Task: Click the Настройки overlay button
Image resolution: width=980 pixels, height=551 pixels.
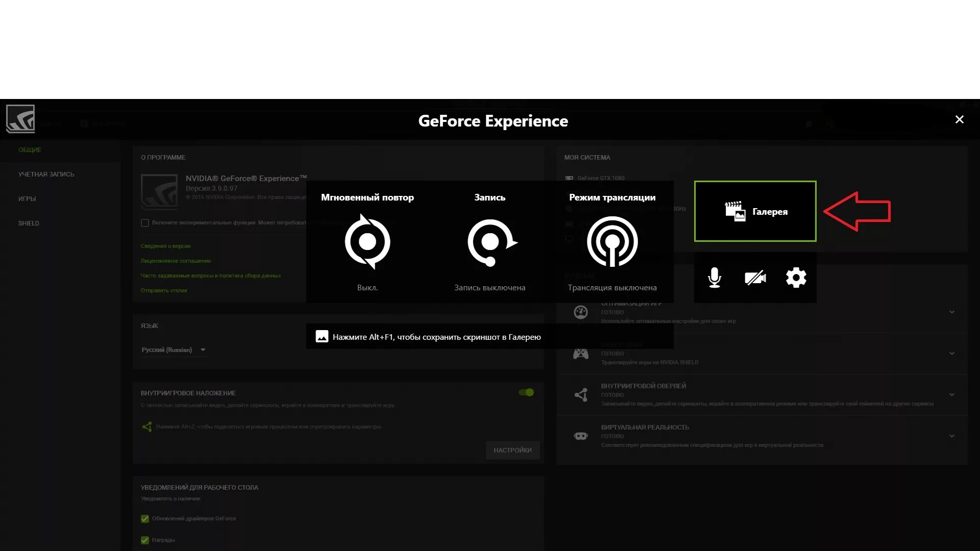Action: coord(512,450)
